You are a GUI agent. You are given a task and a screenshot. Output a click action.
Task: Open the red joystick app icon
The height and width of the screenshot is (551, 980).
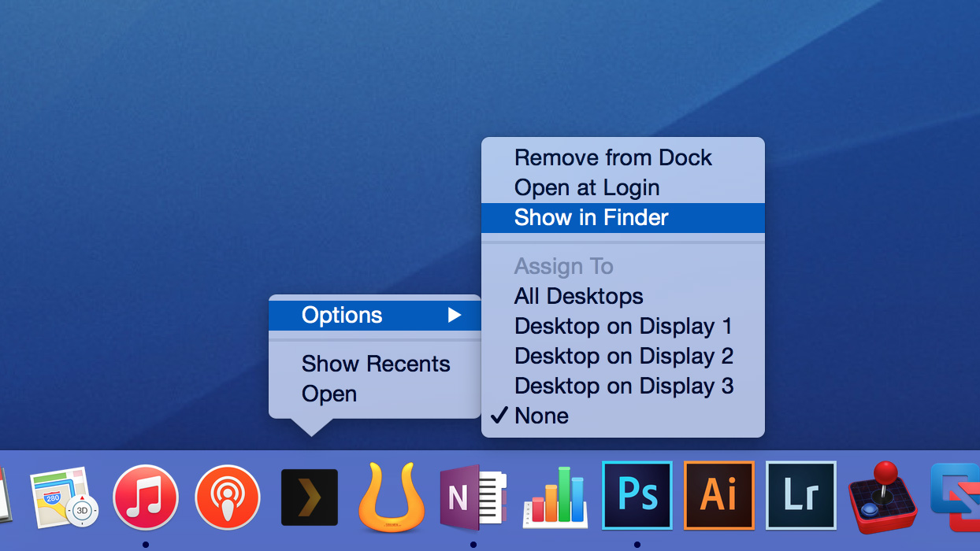coord(884,498)
